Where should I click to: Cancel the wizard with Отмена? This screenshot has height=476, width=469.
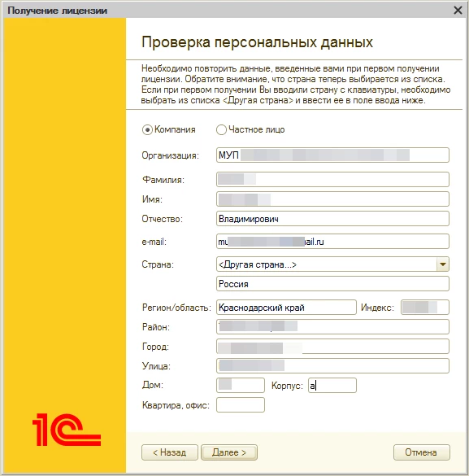pyautogui.click(x=421, y=452)
